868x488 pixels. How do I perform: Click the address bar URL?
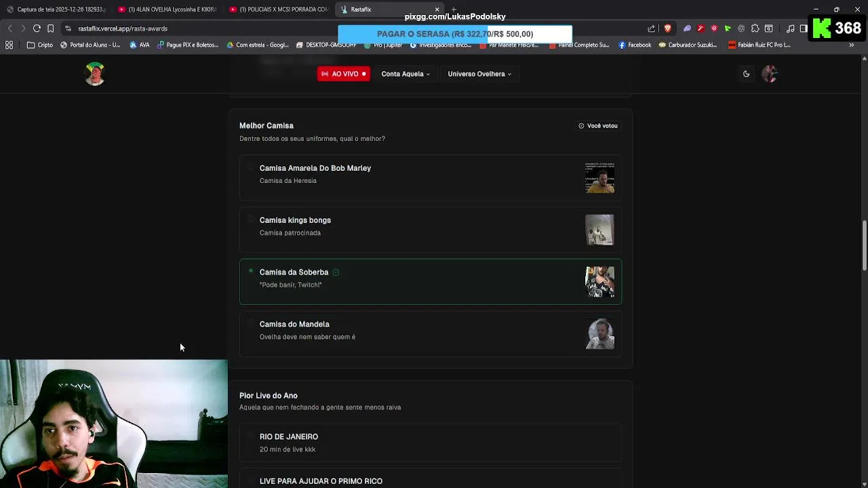pos(123,28)
